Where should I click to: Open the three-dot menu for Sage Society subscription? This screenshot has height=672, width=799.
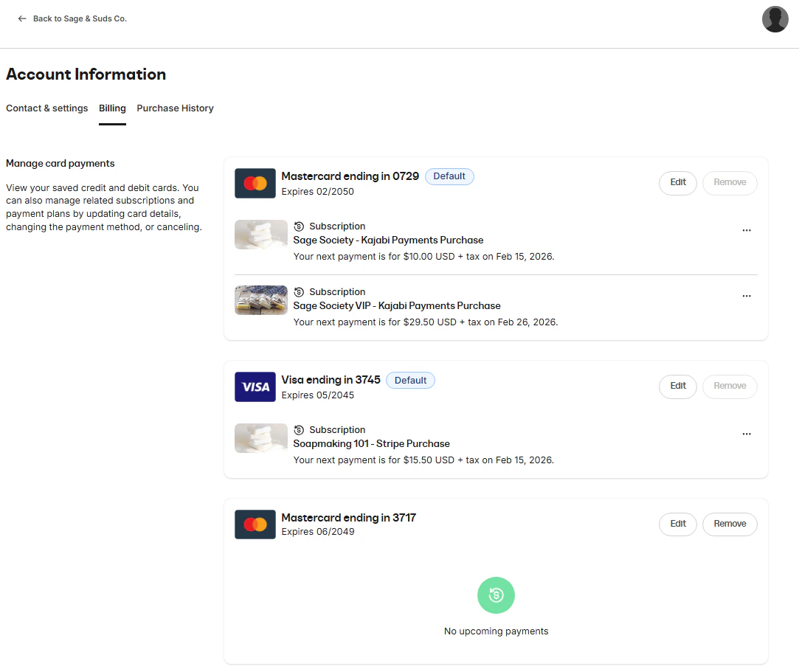(747, 230)
